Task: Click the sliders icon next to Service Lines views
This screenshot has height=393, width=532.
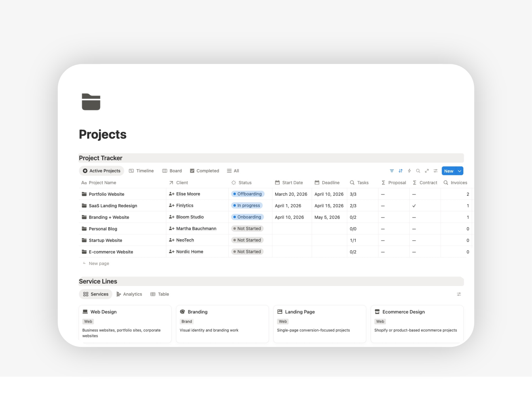Action: [x=459, y=294]
